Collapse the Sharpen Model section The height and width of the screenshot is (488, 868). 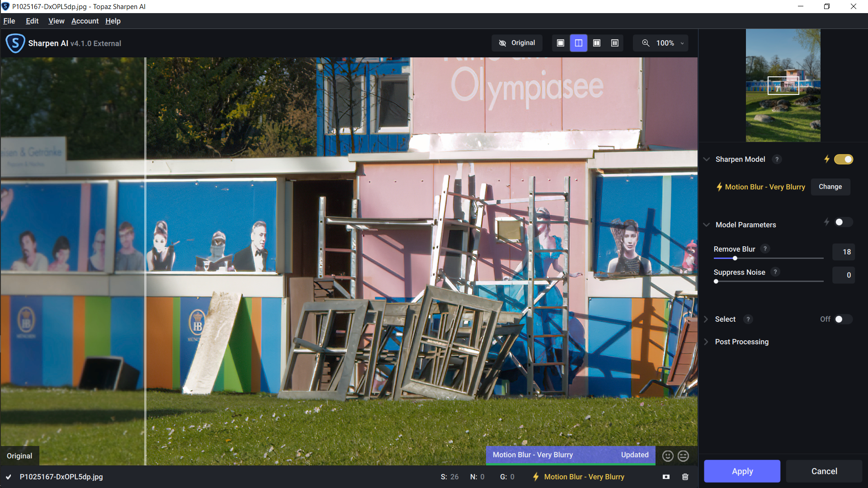(707, 159)
